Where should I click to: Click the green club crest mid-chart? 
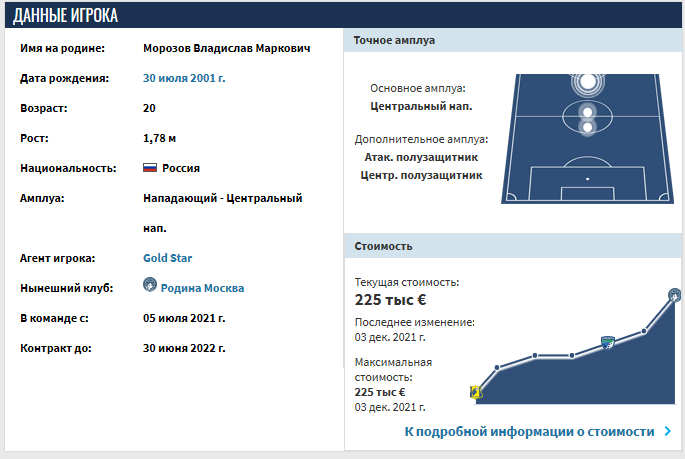606,342
